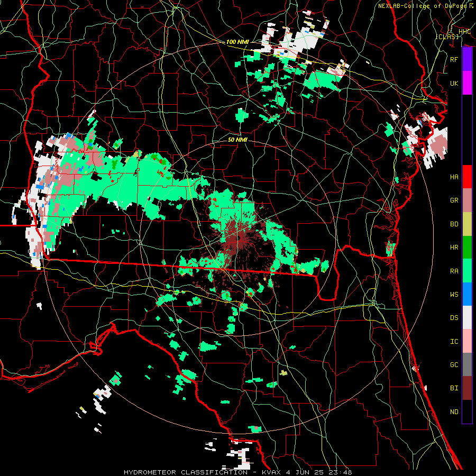Click the BI legend label
The width and height of the screenshot is (476, 476).
[454, 388]
